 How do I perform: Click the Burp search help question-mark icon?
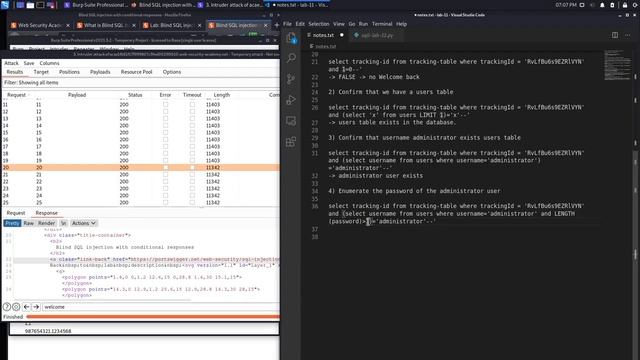pos(7,307)
